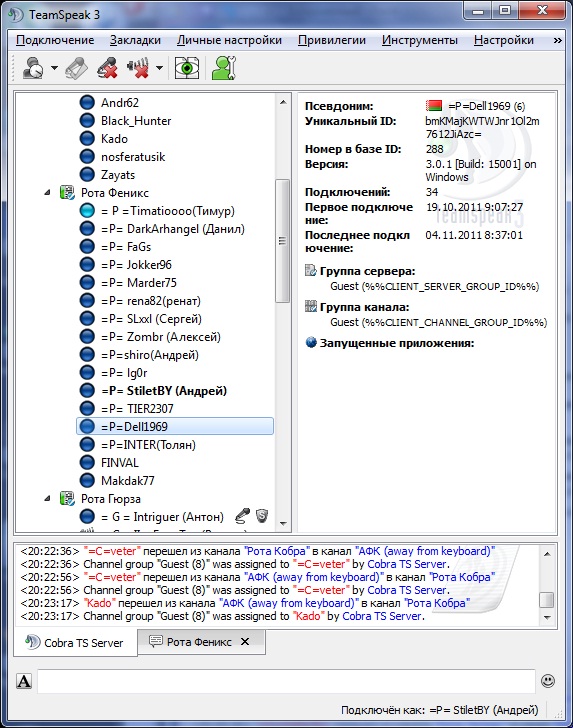Select user FINVAL
This screenshot has height=728, width=573.
click(x=120, y=463)
